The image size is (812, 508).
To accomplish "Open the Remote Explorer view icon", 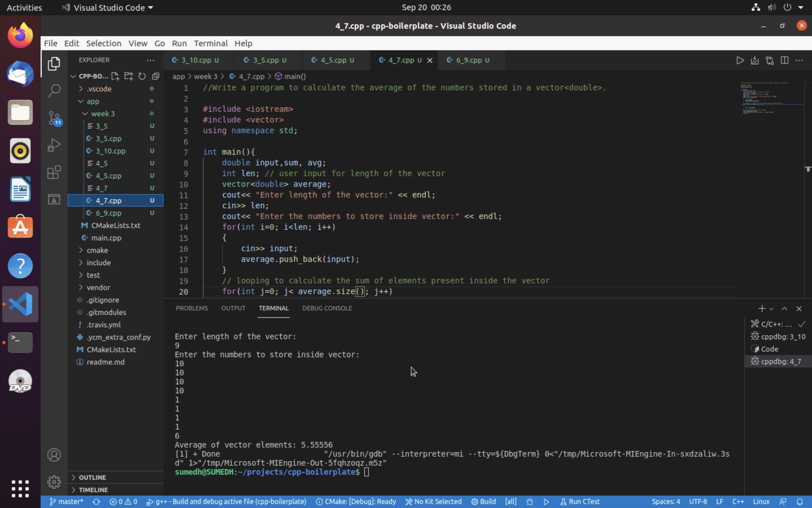I will [x=54, y=200].
